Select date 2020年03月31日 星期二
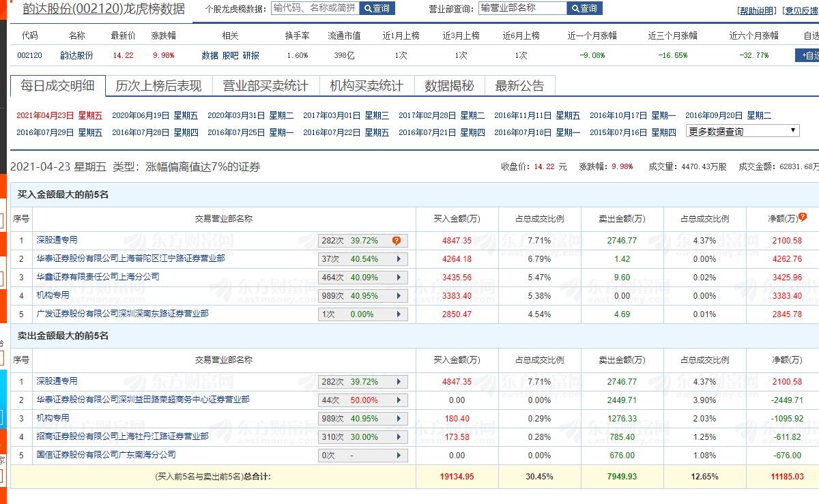This screenshot has height=504, width=819. click(250, 115)
